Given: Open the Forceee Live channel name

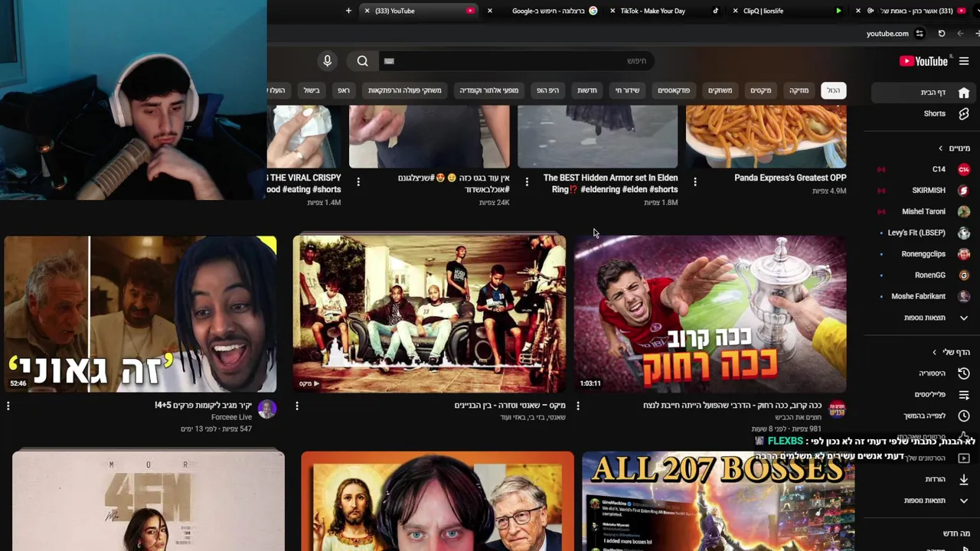Looking at the screenshot, I should (231, 417).
